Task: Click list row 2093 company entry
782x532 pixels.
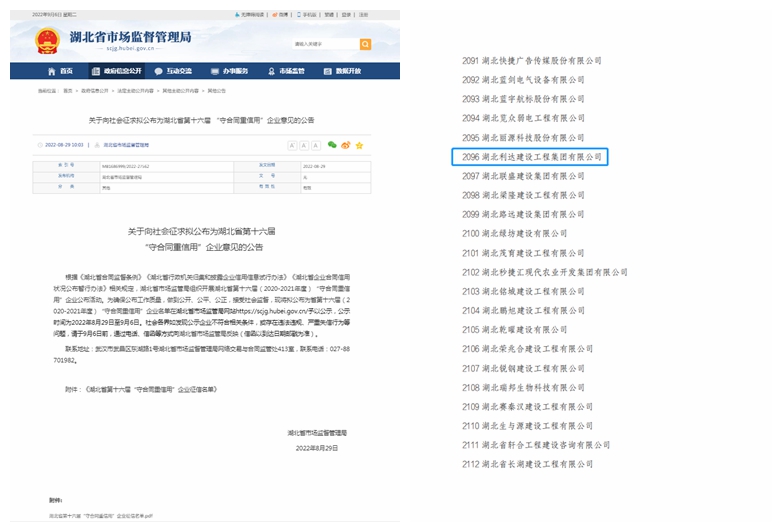Action: 523,99
